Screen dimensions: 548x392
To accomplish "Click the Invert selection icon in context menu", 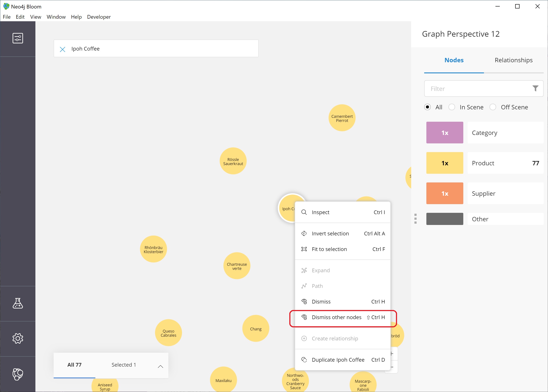I will click(304, 233).
